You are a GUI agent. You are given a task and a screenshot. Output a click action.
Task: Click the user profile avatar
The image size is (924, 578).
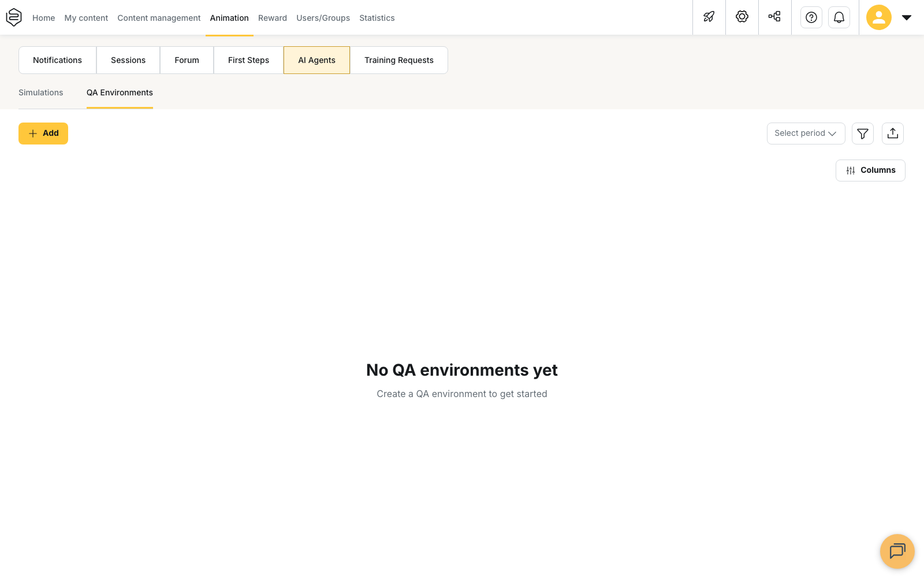(879, 17)
